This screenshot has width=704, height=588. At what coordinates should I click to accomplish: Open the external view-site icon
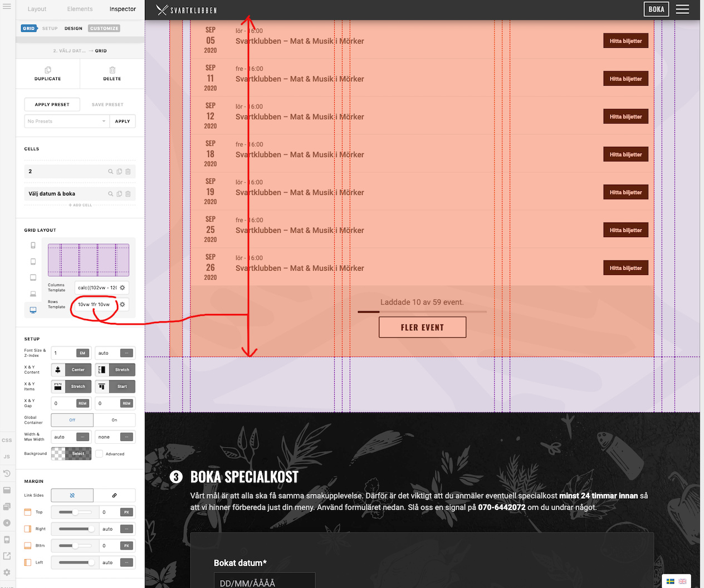[x=7, y=556]
